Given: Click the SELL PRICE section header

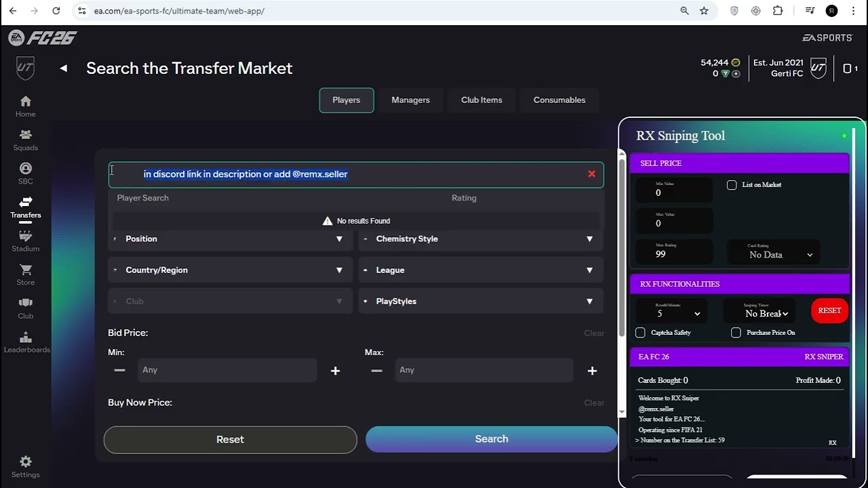Looking at the screenshot, I should [739, 163].
